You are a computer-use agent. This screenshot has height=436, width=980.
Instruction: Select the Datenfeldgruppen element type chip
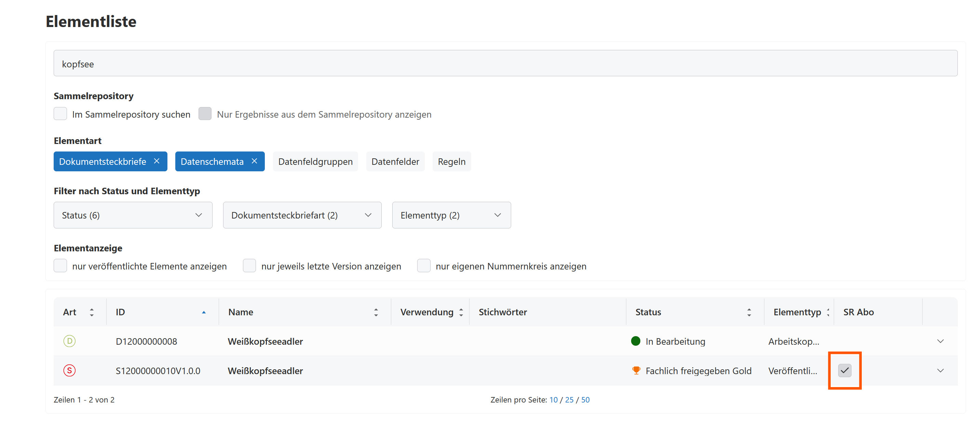click(315, 161)
